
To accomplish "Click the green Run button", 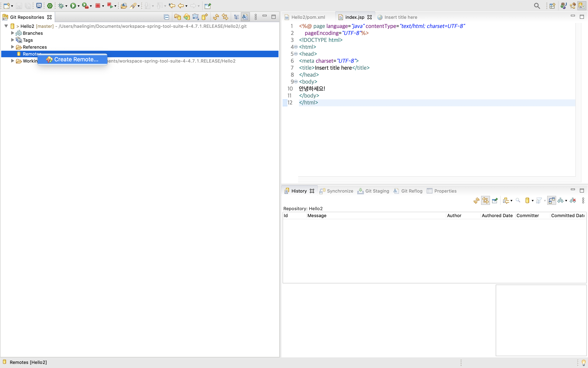I will click(x=73, y=6).
